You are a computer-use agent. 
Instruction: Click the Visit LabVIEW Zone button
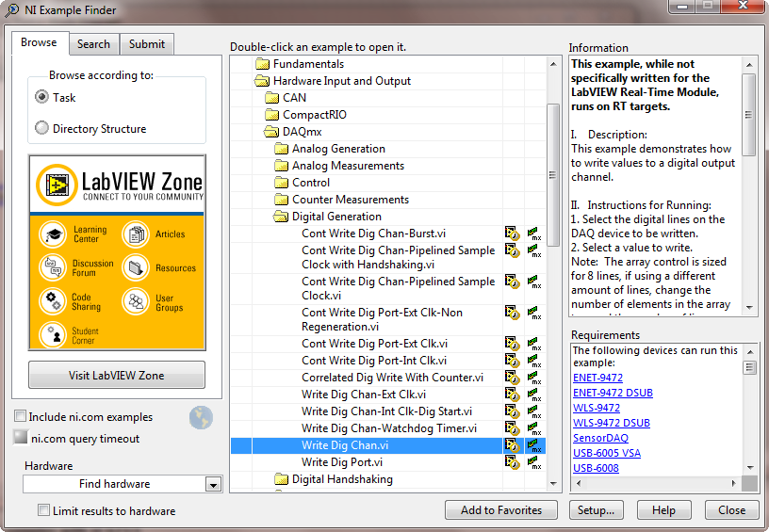pyautogui.click(x=117, y=376)
